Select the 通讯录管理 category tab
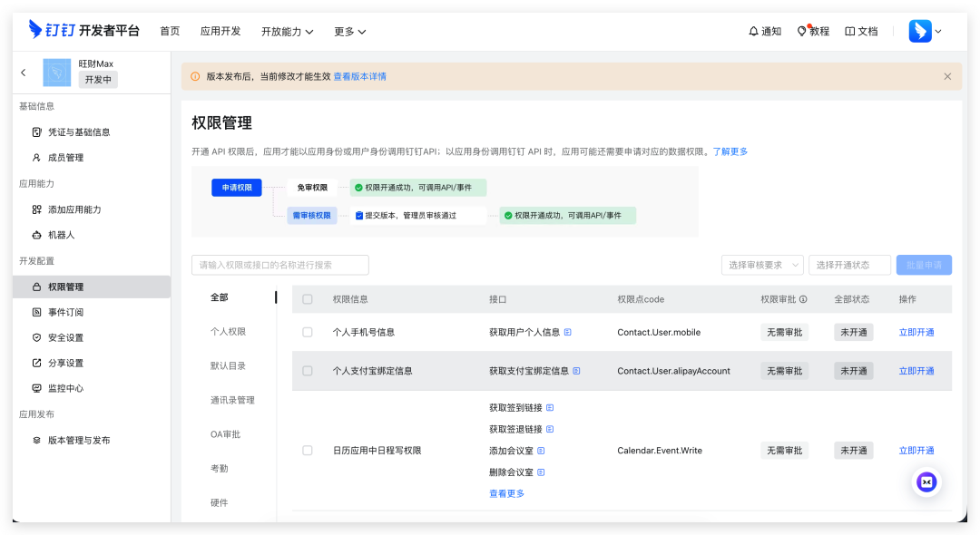This screenshot has height=535, width=980. pos(232,400)
